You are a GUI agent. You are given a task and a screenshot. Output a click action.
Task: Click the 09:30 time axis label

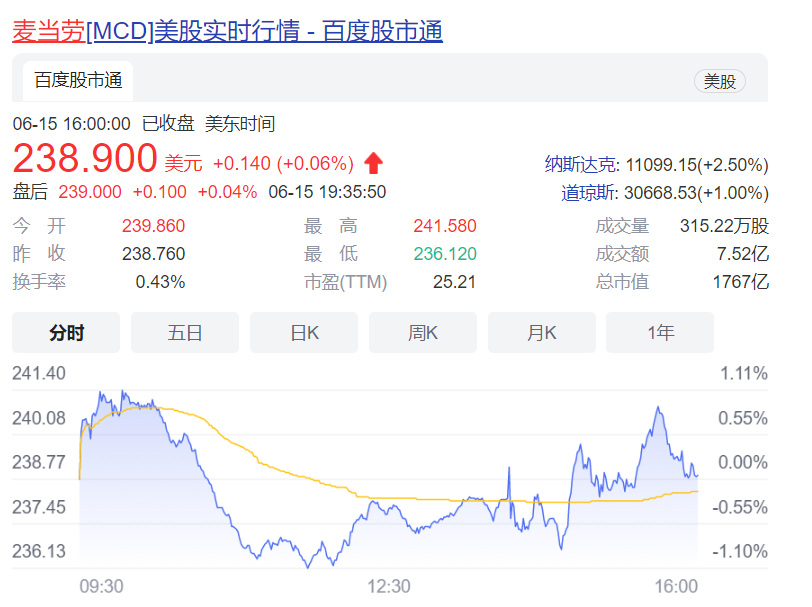click(102, 586)
